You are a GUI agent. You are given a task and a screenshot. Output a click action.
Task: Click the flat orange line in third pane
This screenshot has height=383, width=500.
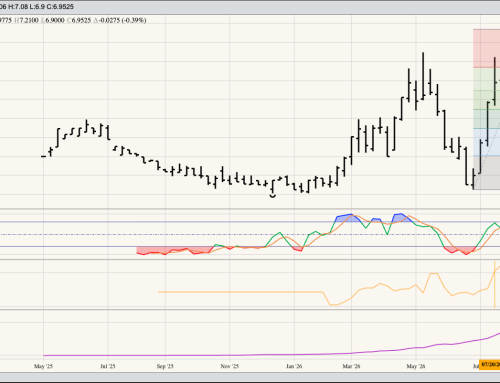[x=241, y=292]
